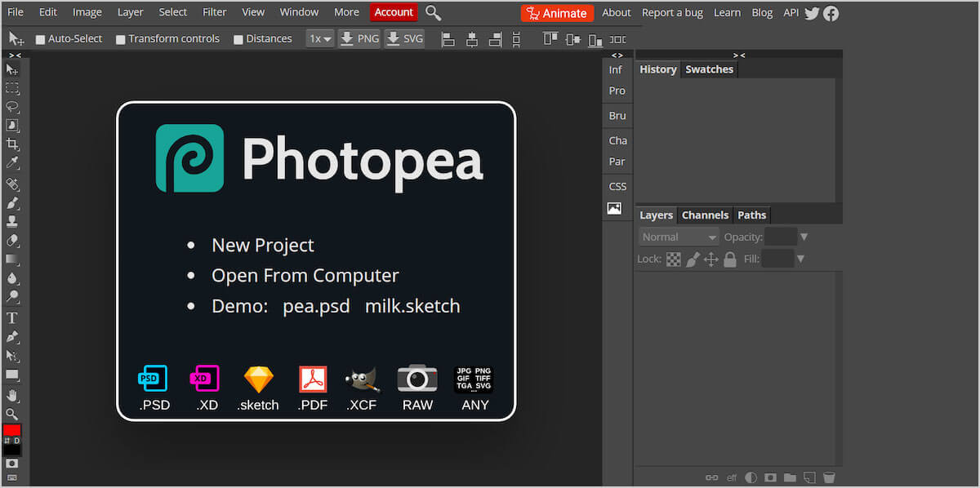Select the Pen tool
The image size is (980, 488).
pyautogui.click(x=12, y=337)
